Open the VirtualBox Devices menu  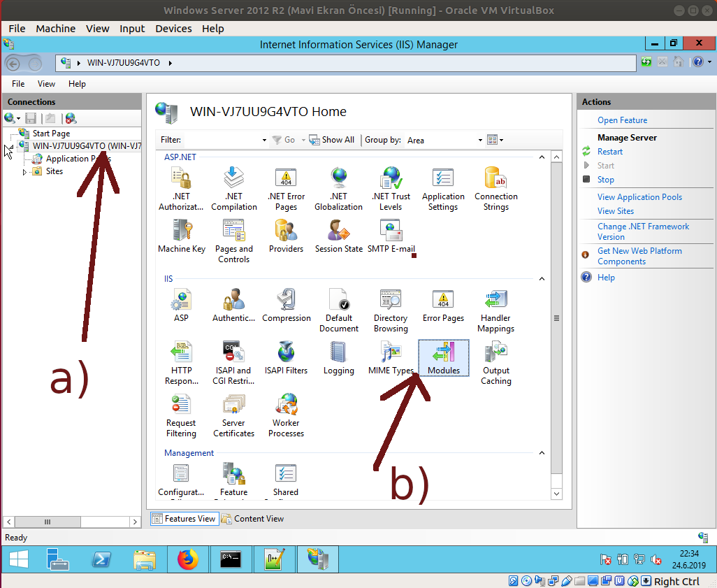point(173,29)
